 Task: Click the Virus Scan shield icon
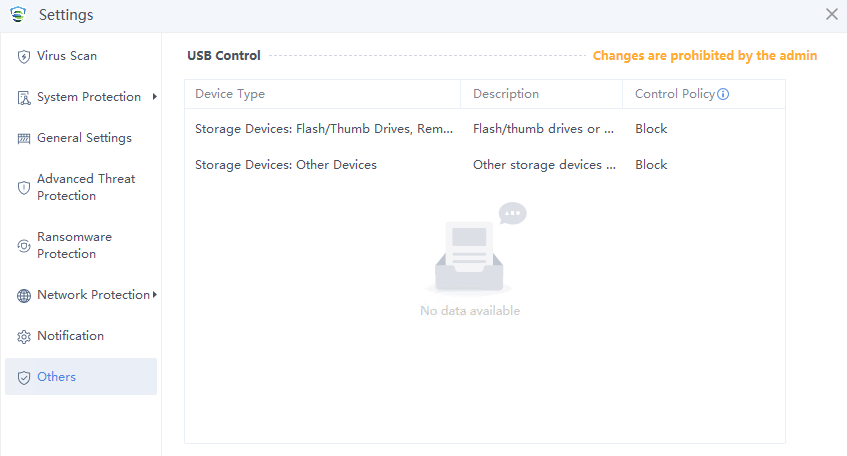(x=24, y=57)
